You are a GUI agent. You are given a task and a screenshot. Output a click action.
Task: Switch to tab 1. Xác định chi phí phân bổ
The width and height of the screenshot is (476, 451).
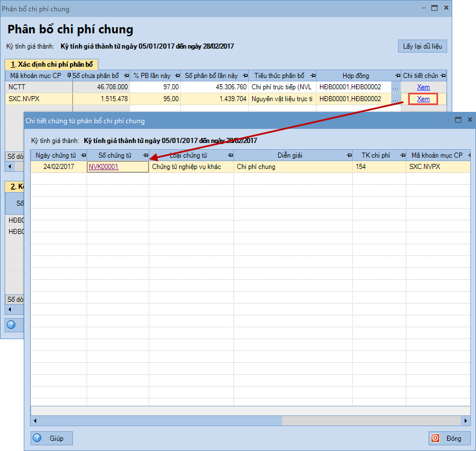tap(51, 64)
